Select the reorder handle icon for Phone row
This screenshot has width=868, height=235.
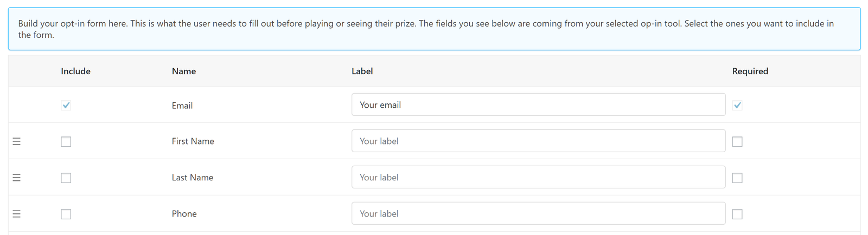[16, 214]
